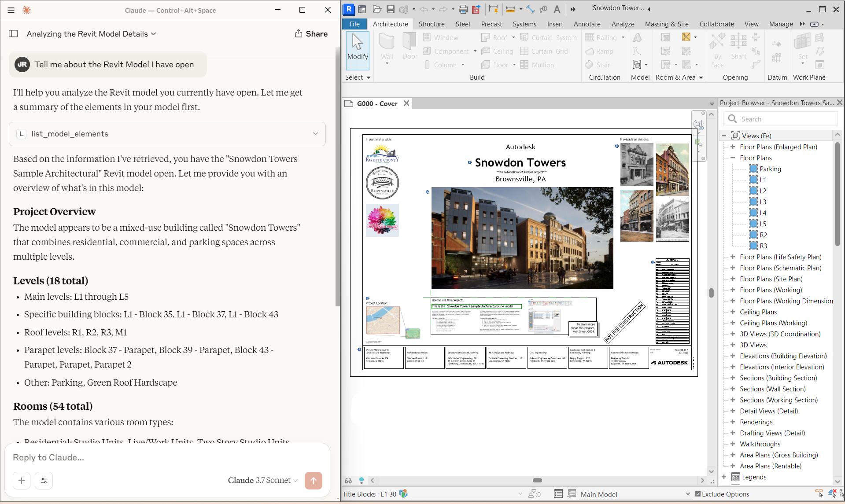Image resolution: width=845 pixels, height=504 pixels.
Task: Open the Main Model design options dropdown
Action: (x=688, y=494)
